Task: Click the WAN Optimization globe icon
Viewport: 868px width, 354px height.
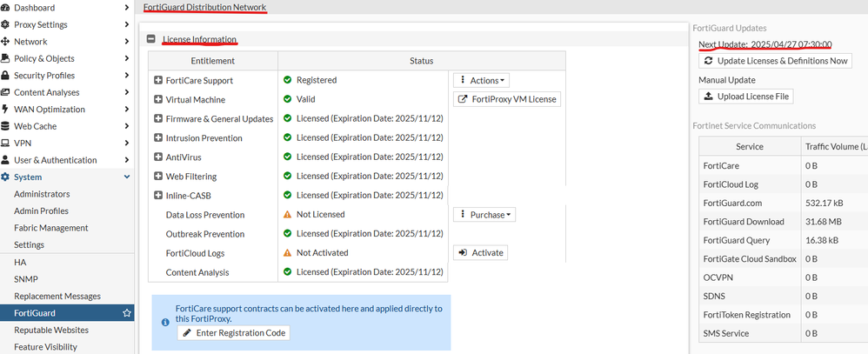Action: tap(6, 110)
